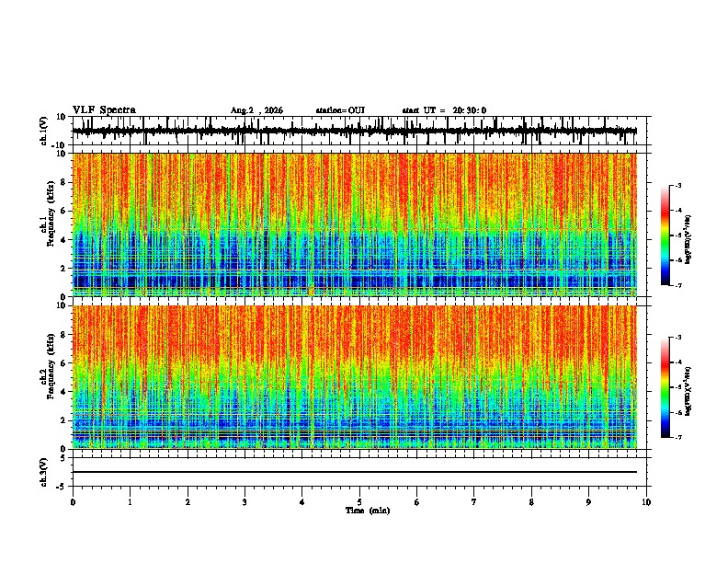This screenshot has width=728, height=563.
Task: Click the ch.1 spectrogram color bar
Action: 665,236
